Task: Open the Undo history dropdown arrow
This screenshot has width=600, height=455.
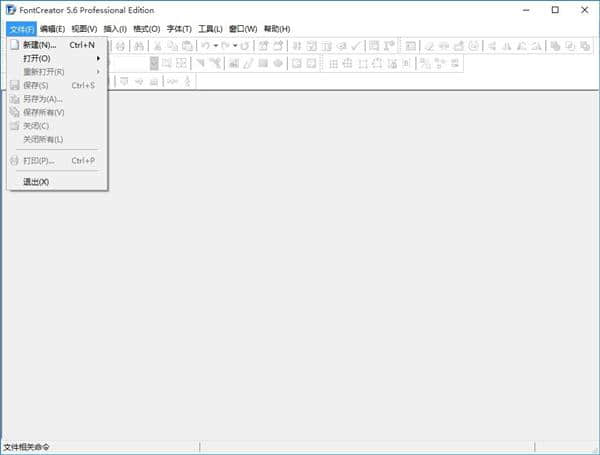Action: 215,46
